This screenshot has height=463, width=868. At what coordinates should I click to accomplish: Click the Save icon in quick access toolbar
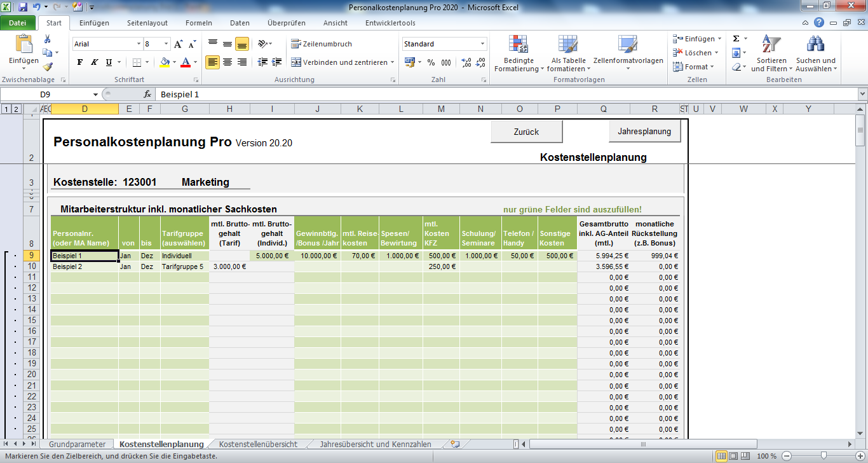click(23, 8)
